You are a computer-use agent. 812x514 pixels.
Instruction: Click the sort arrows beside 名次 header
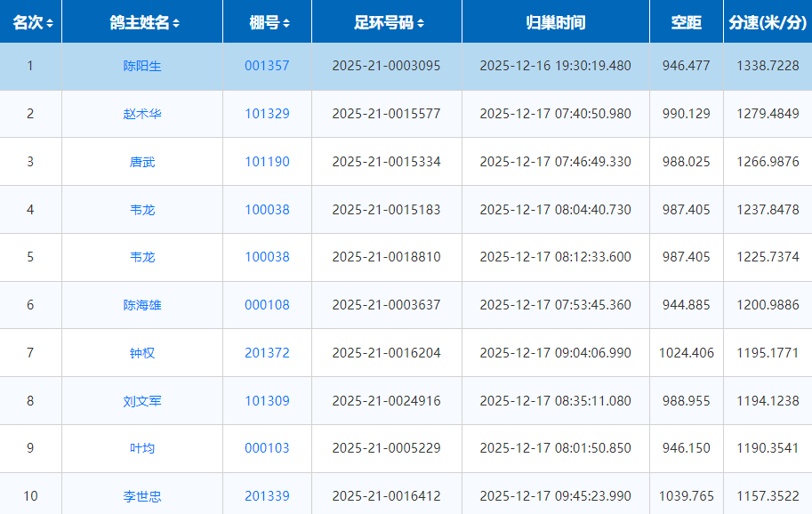pyautogui.click(x=50, y=23)
